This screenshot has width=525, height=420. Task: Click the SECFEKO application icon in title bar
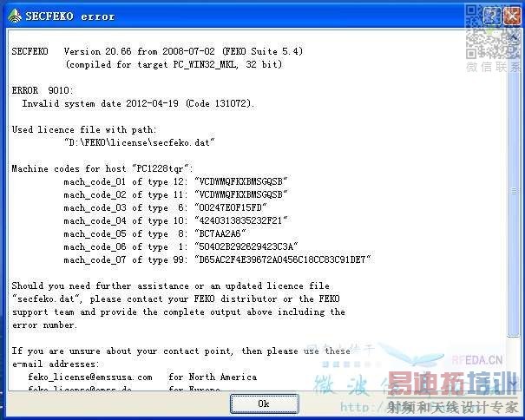(15, 16)
